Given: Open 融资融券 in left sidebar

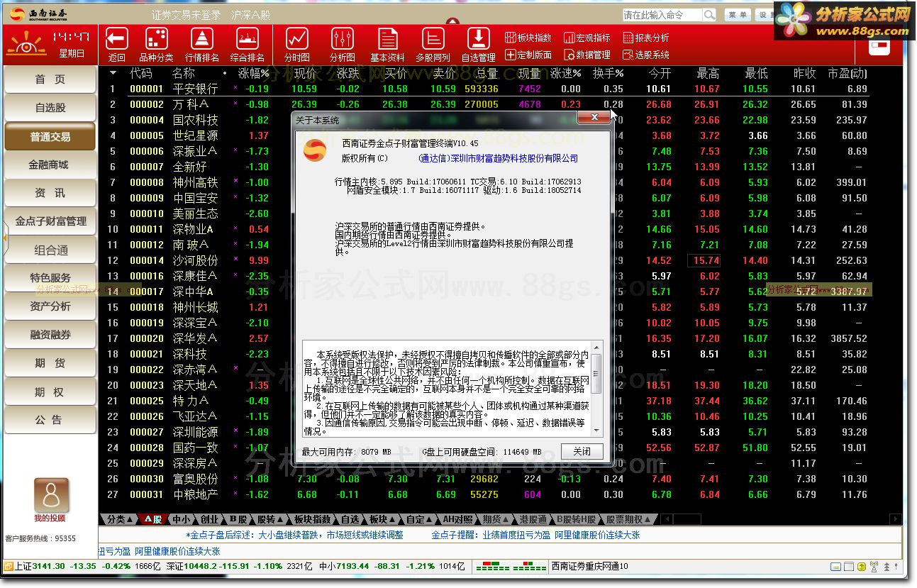Looking at the screenshot, I should coord(50,335).
